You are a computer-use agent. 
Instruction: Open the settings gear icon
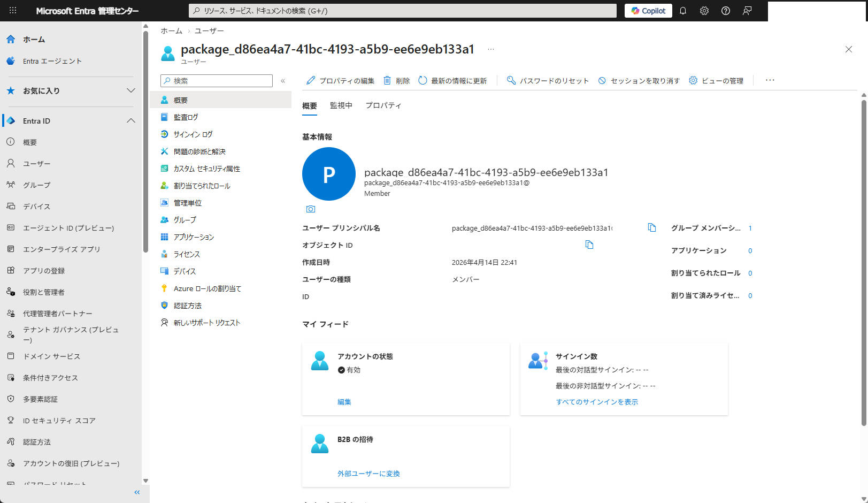[704, 10]
